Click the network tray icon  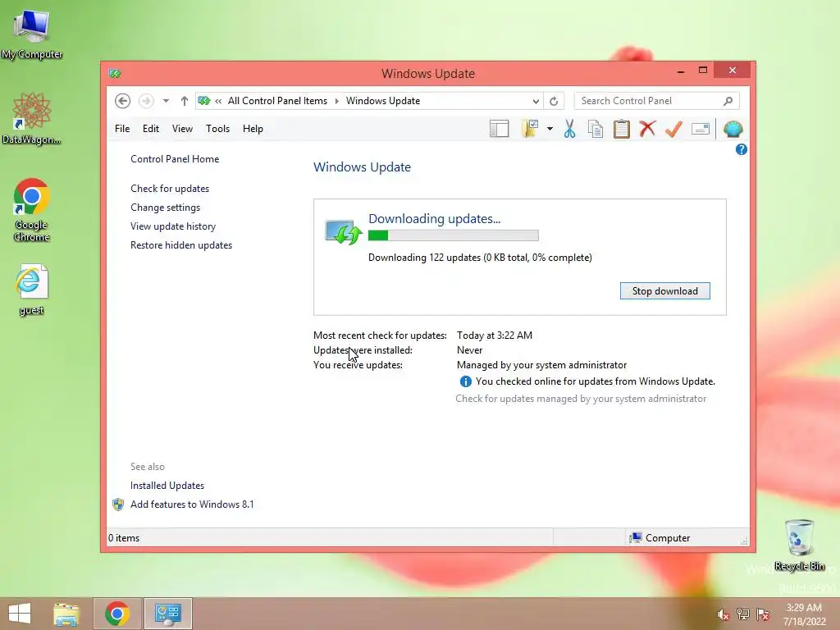click(743, 614)
